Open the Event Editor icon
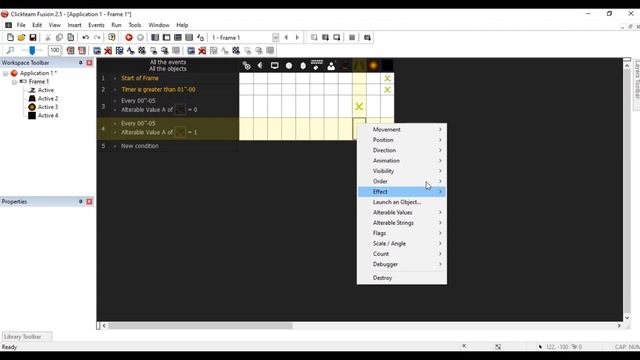 pyautogui.click(x=178, y=38)
